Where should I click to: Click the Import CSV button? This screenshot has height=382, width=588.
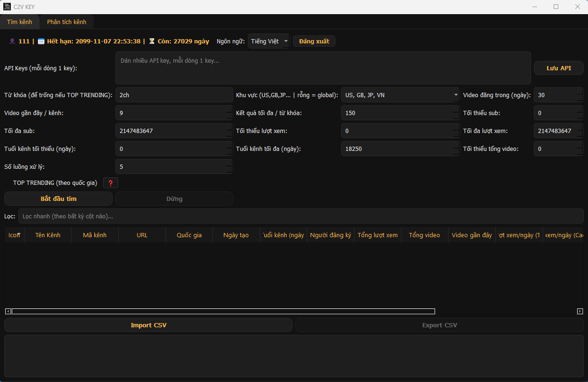[148, 325]
